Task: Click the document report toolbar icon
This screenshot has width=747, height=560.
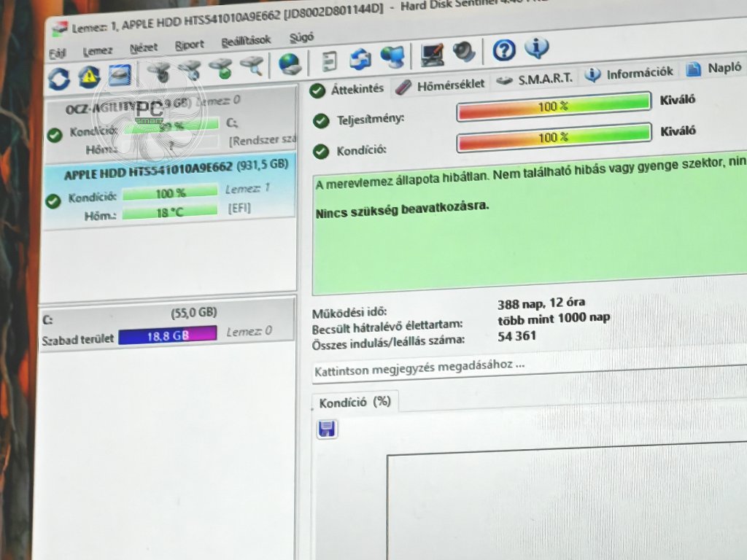Action: point(329,61)
